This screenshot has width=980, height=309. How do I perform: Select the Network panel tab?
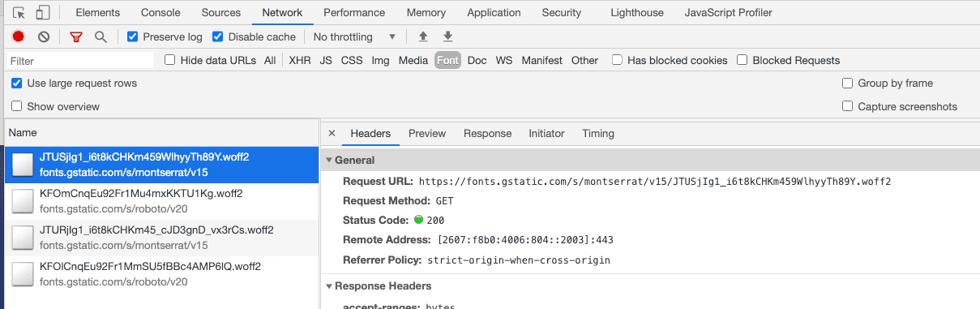(x=282, y=12)
